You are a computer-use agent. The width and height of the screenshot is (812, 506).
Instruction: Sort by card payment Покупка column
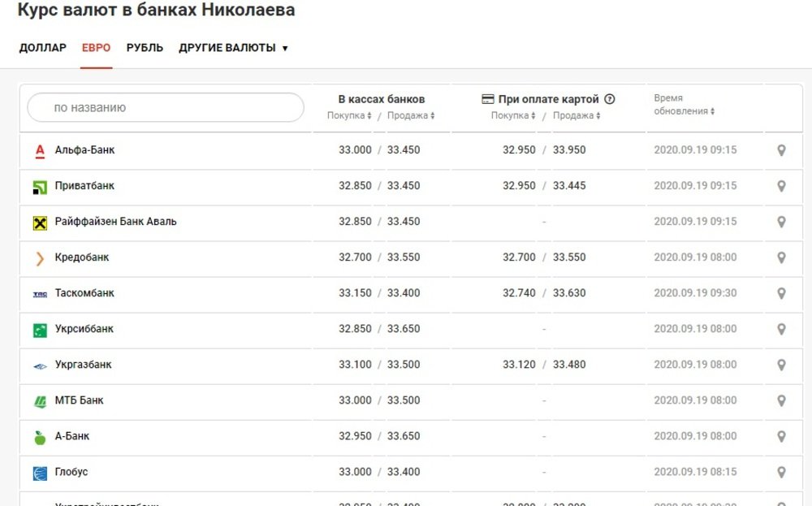513,115
